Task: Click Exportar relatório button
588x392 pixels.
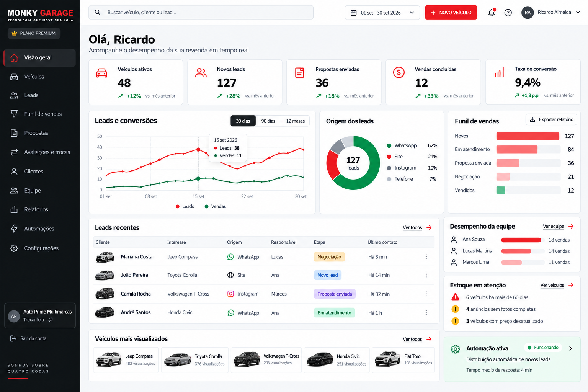Action: 551,119
